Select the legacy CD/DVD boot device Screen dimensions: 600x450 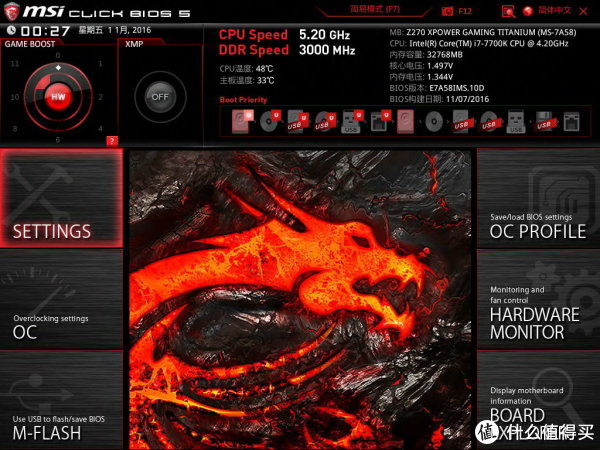coord(434,122)
